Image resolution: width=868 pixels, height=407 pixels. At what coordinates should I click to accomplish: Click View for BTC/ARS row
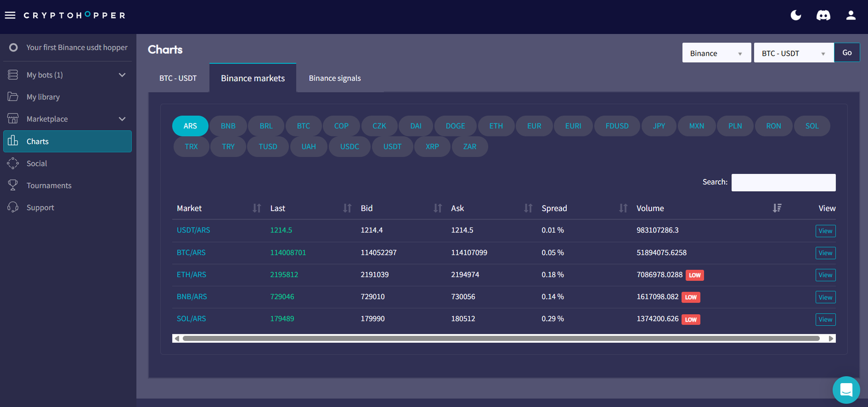(x=825, y=253)
